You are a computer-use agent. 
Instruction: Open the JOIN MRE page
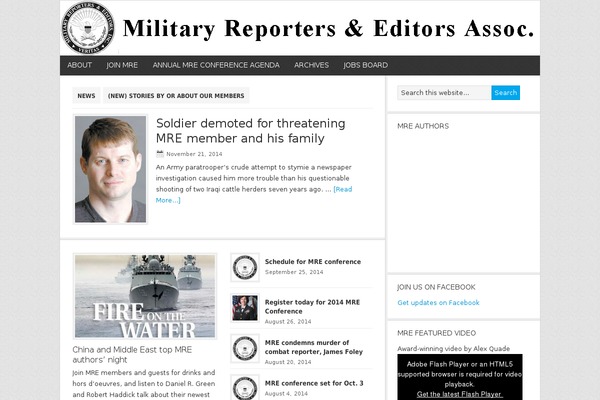pos(122,65)
